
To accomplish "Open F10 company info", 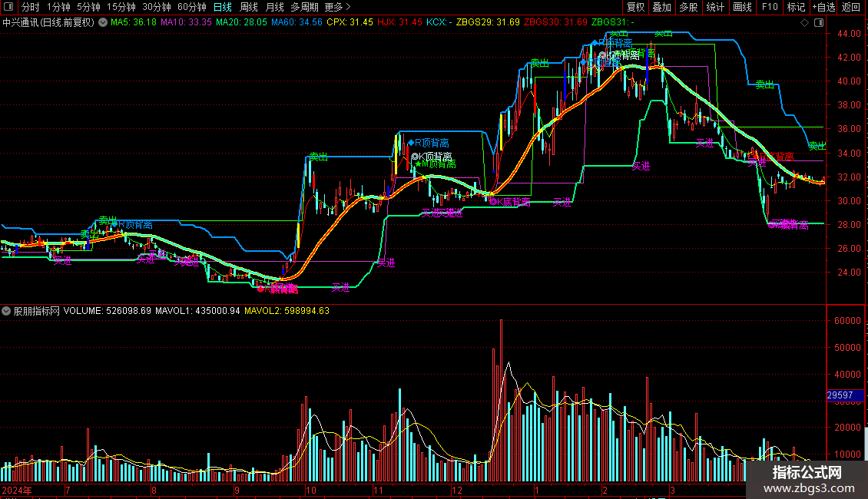I will (770, 7).
